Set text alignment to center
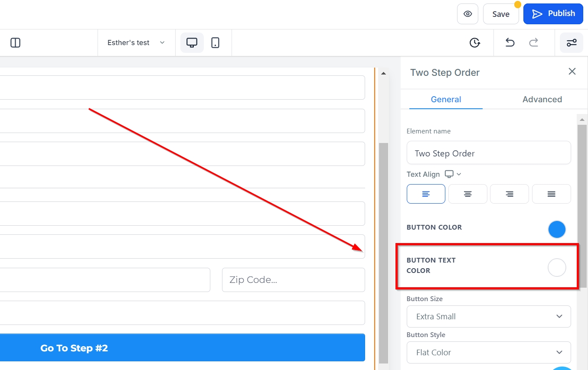This screenshot has height=370, width=588. coord(467,194)
